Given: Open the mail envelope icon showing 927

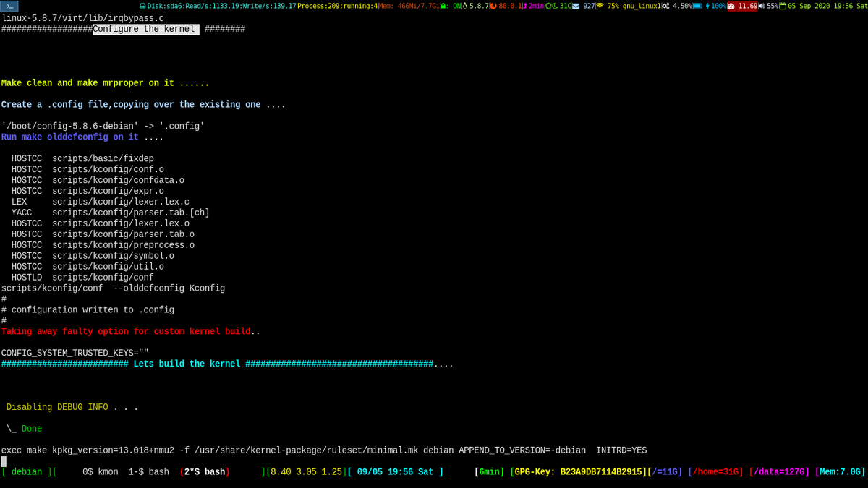Looking at the screenshot, I should (x=576, y=6).
